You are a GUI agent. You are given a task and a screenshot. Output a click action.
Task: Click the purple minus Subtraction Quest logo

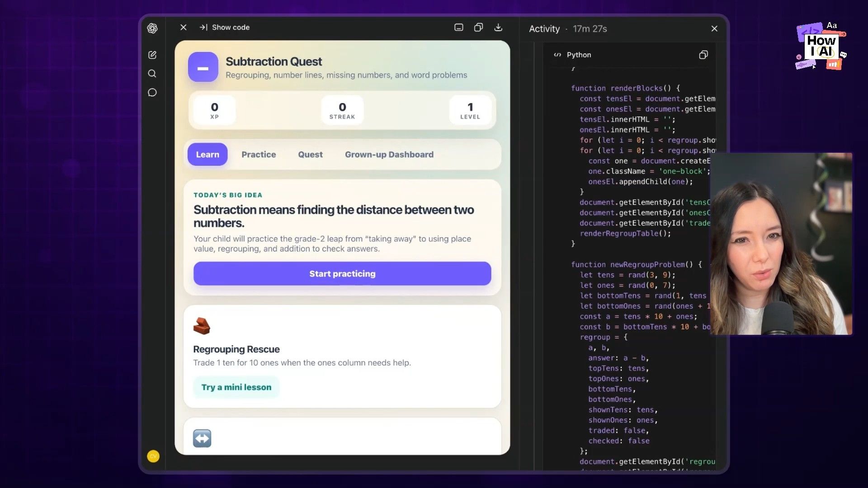pyautogui.click(x=203, y=67)
